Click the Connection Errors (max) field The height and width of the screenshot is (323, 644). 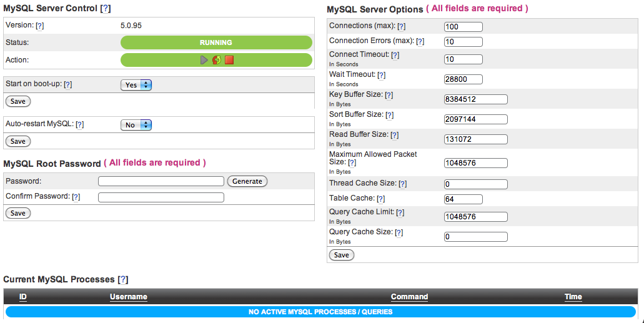(x=463, y=42)
